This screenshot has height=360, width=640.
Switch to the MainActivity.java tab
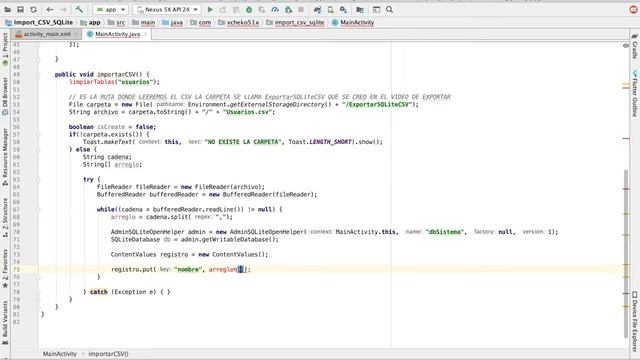point(118,34)
